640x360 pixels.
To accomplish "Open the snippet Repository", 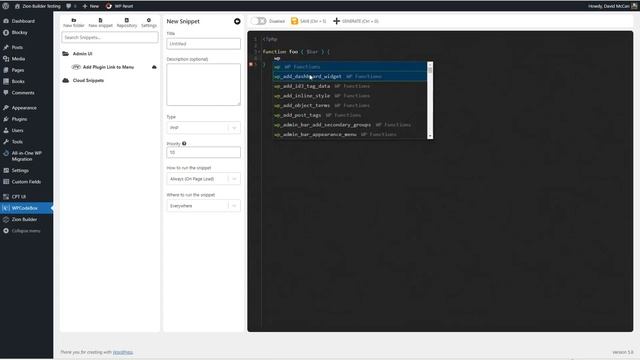I will pos(127,22).
